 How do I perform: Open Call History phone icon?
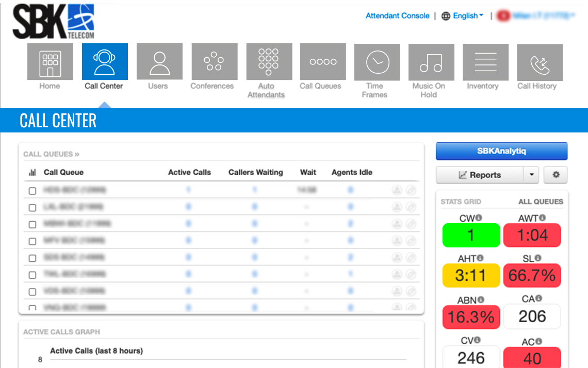tap(540, 62)
